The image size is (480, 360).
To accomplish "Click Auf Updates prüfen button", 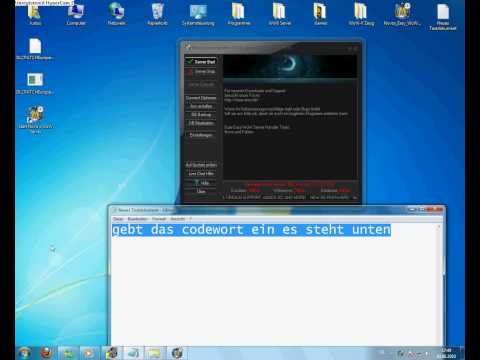I will (x=201, y=165).
